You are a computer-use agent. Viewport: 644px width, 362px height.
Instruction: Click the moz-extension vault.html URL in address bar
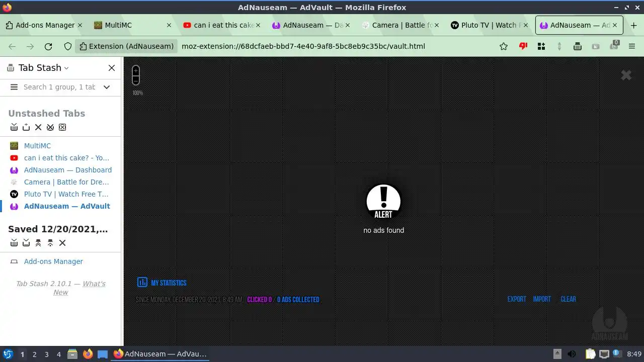click(303, 46)
